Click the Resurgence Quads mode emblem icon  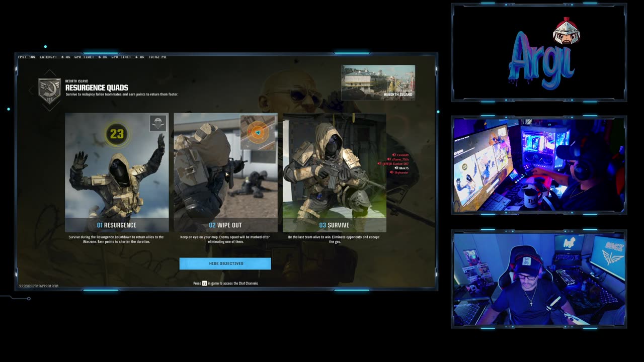pyautogui.click(x=49, y=90)
